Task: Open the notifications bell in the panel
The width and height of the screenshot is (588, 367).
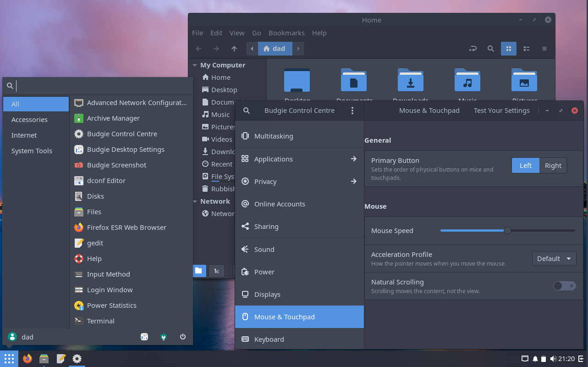Action: coord(535,359)
